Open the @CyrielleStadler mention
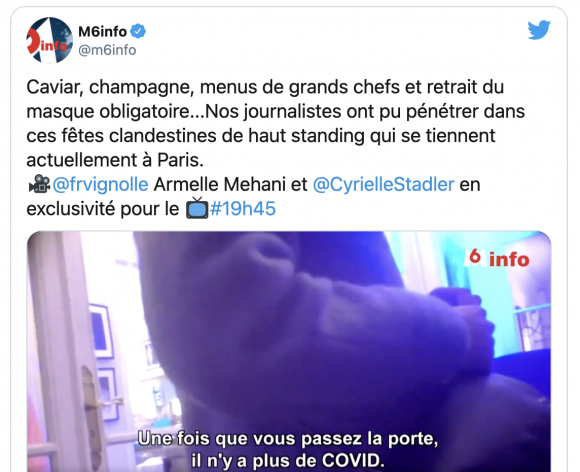 pos(384,185)
